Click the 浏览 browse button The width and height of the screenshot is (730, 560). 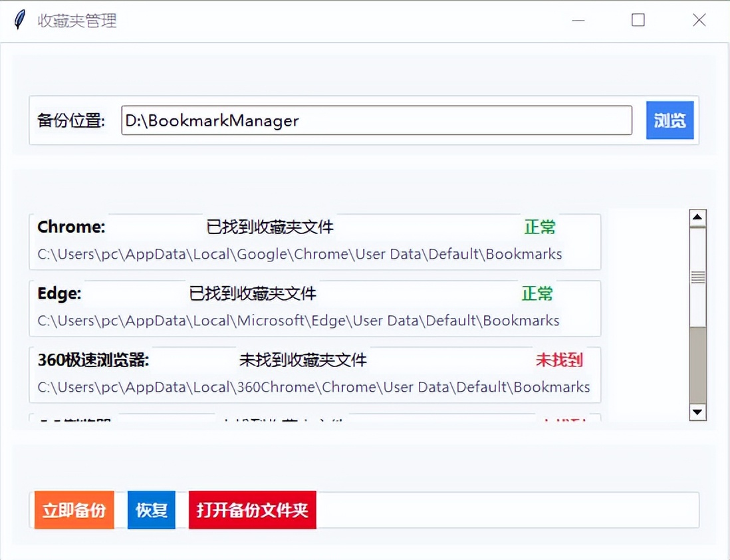pyautogui.click(x=669, y=120)
